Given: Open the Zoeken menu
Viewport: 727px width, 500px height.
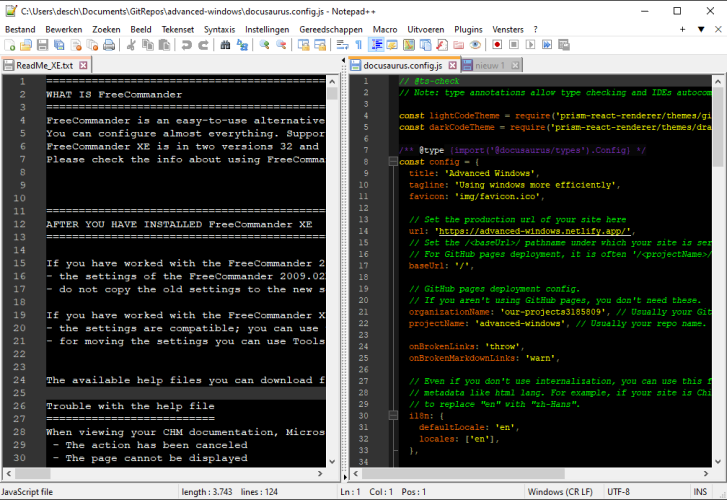Looking at the screenshot, I should click(106, 29).
